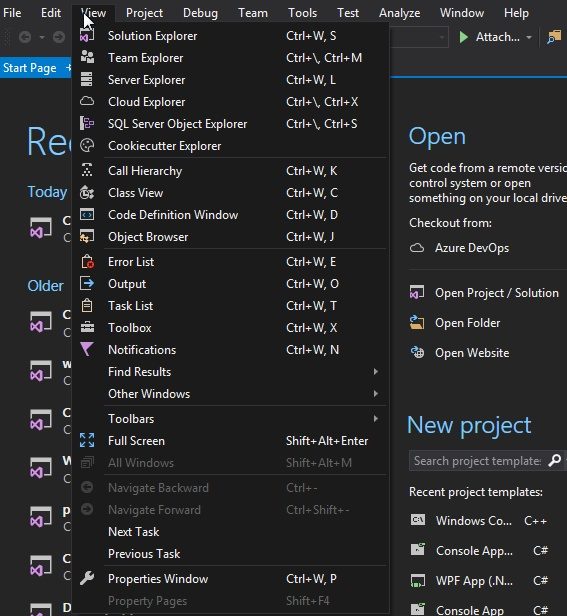567x616 pixels.
Task: Open the Edit menu
Action: click(51, 13)
